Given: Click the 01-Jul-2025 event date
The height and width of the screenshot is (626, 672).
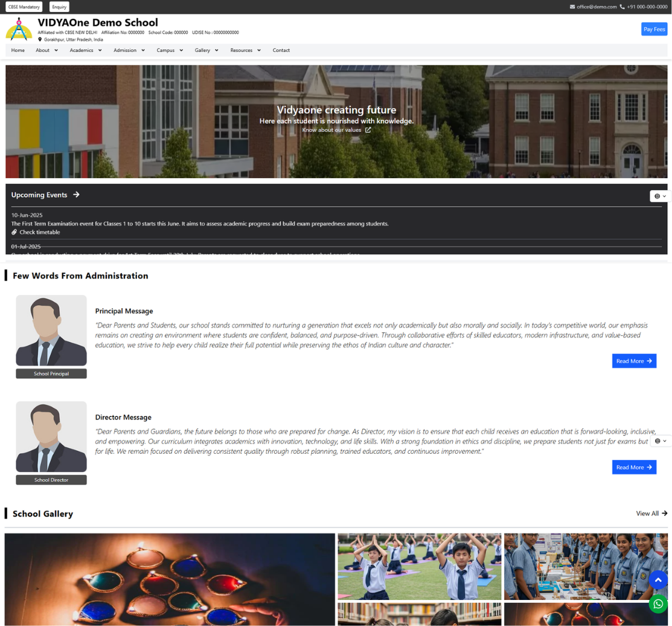Looking at the screenshot, I should (26, 247).
